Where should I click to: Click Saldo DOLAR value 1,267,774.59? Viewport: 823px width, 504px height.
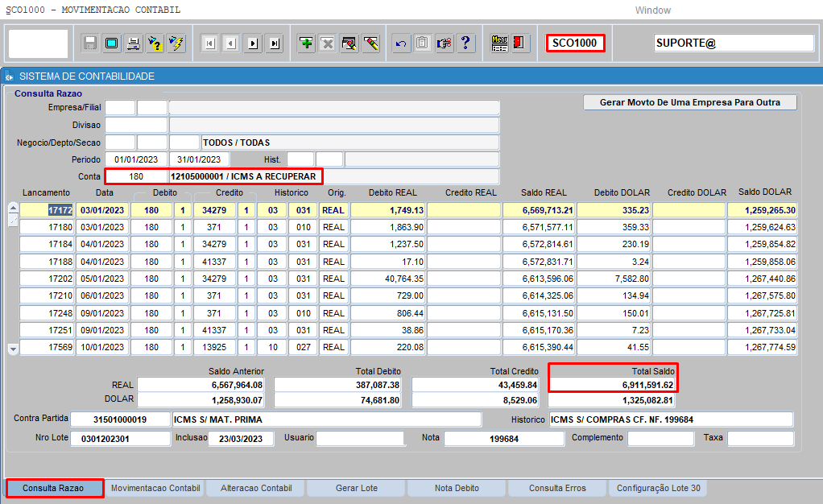[x=762, y=347]
